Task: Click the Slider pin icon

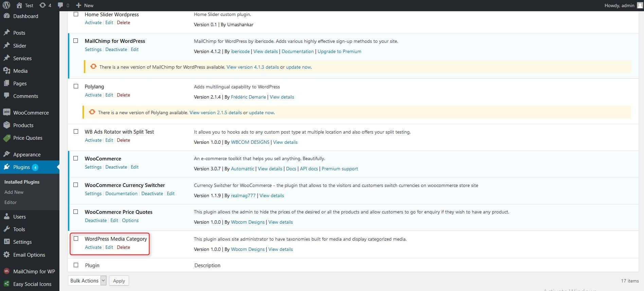Action: point(6,46)
